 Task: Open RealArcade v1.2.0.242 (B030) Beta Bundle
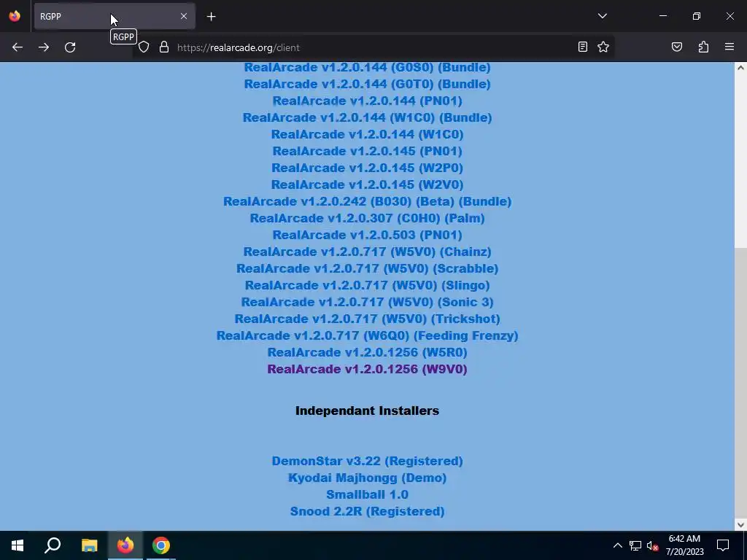(368, 201)
